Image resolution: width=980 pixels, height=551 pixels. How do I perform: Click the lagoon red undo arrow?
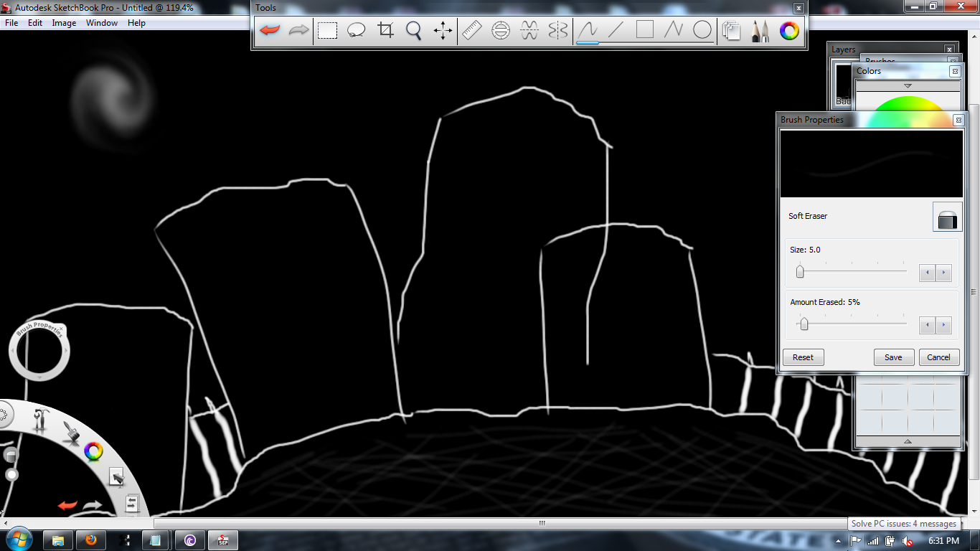[67, 505]
